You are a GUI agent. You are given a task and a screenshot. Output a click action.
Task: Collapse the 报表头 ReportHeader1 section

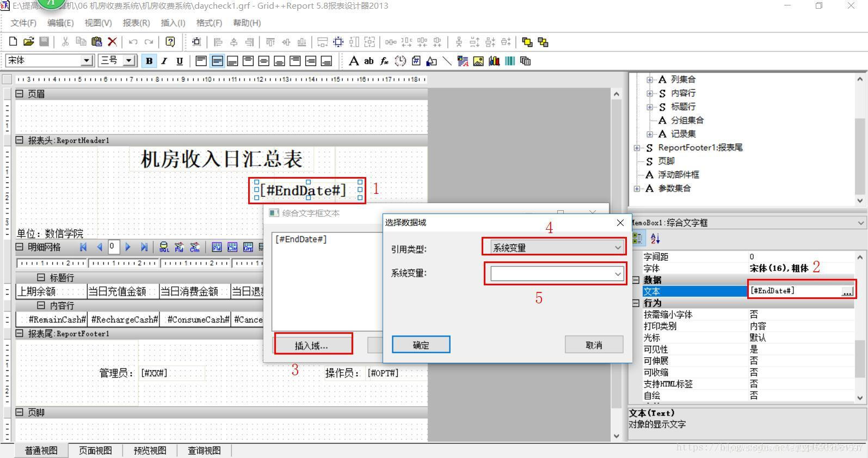[x=20, y=140]
